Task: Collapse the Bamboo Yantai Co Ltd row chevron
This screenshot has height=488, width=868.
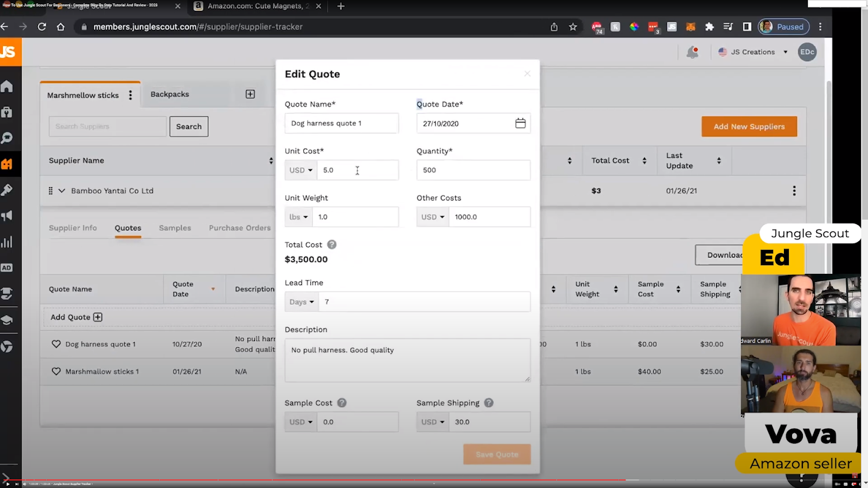Action: [62, 191]
